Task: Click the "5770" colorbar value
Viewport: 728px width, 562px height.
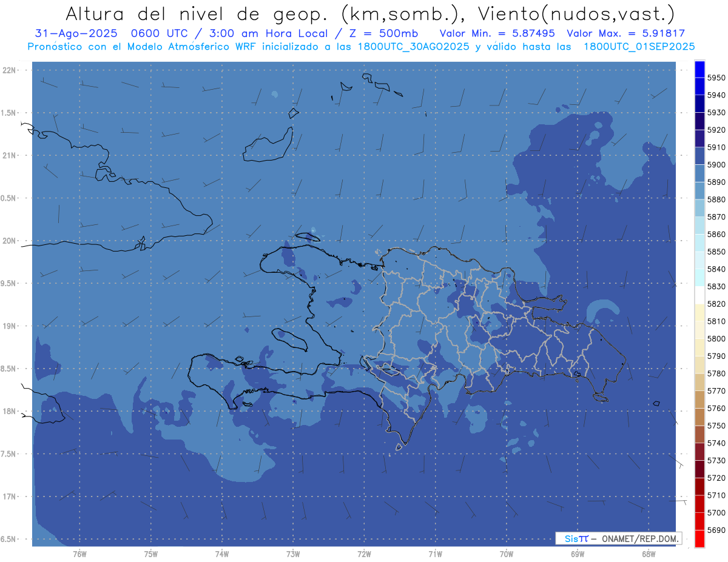Action: coord(716,390)
